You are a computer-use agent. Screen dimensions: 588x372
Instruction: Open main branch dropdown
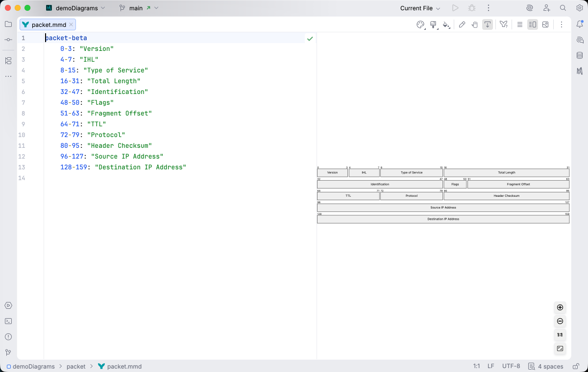(x=139, y=8)
